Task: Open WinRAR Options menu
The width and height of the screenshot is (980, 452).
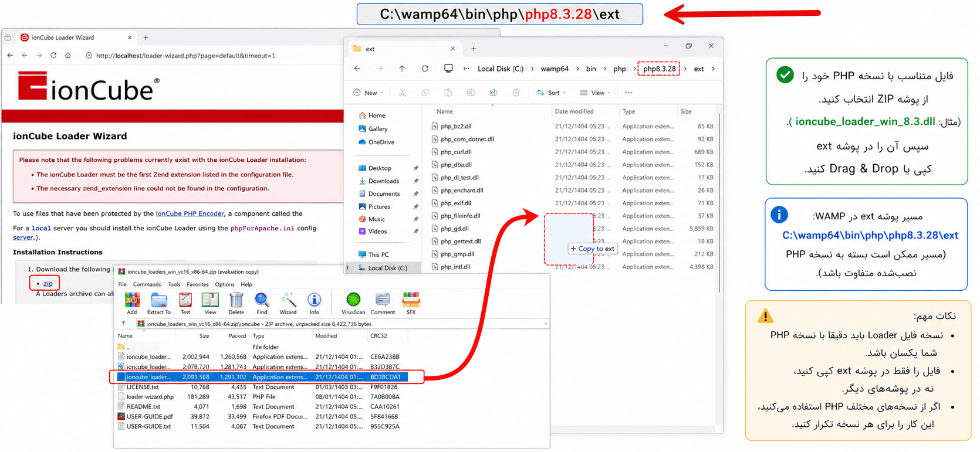Action: point(225,284)
